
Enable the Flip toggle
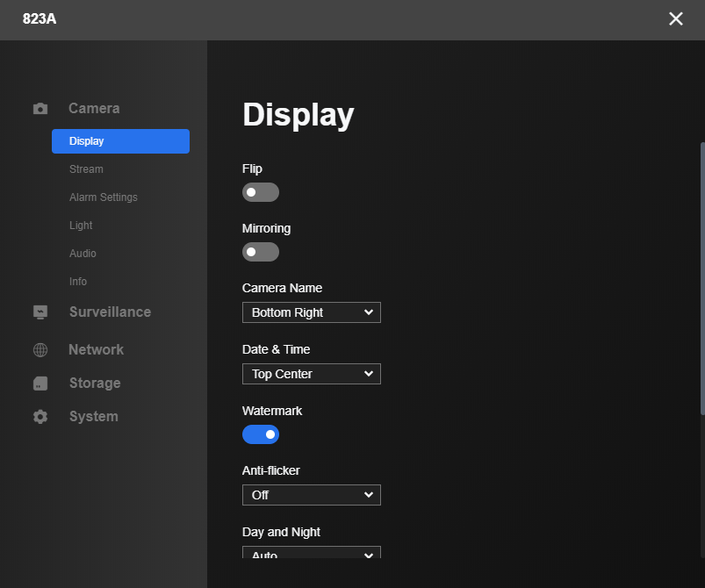(x=261, y=192)
